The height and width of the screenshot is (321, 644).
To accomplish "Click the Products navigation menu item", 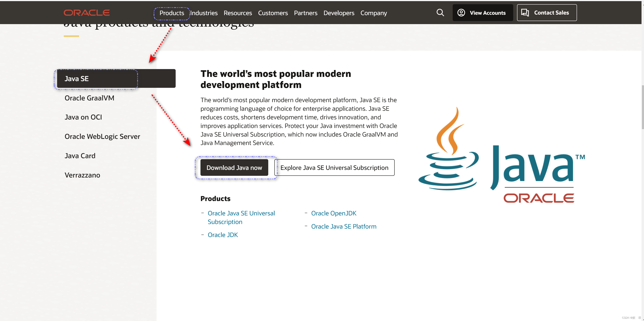I will click(x=172, y=12).
